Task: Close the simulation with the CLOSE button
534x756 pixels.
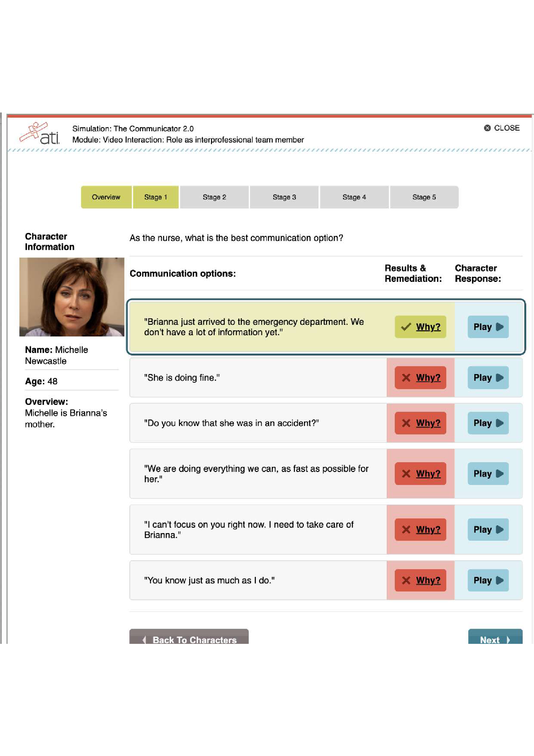Action: pos(501,128)
